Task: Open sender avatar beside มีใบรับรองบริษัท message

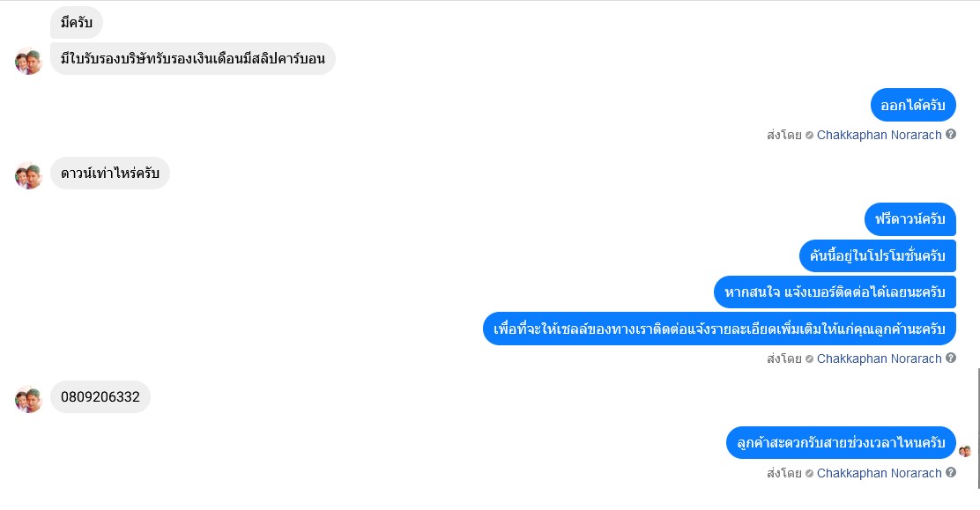Action: coord(28,62)
